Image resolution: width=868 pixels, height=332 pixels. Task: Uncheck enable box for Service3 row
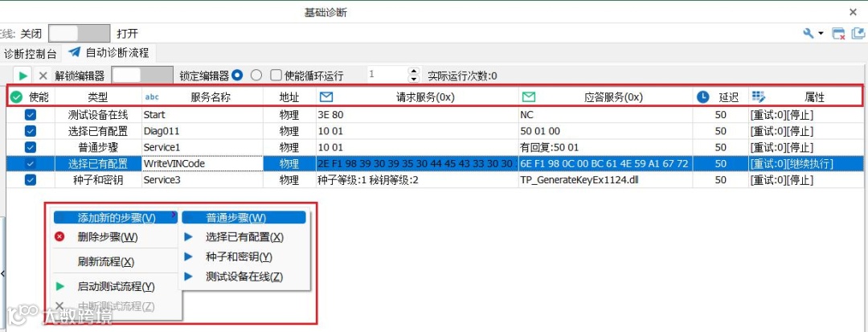(31, 180)
